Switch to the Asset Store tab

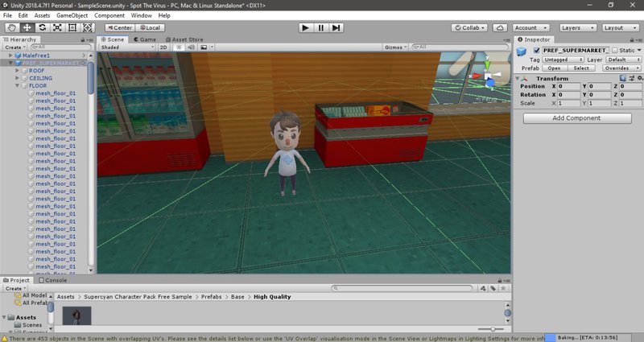click(184, 39)
